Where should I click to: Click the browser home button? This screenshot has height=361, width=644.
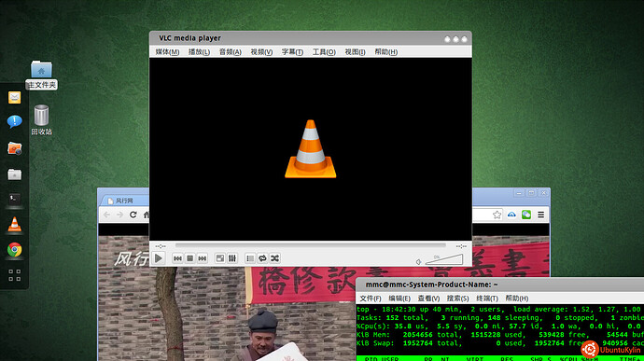(x=146, y=215)
